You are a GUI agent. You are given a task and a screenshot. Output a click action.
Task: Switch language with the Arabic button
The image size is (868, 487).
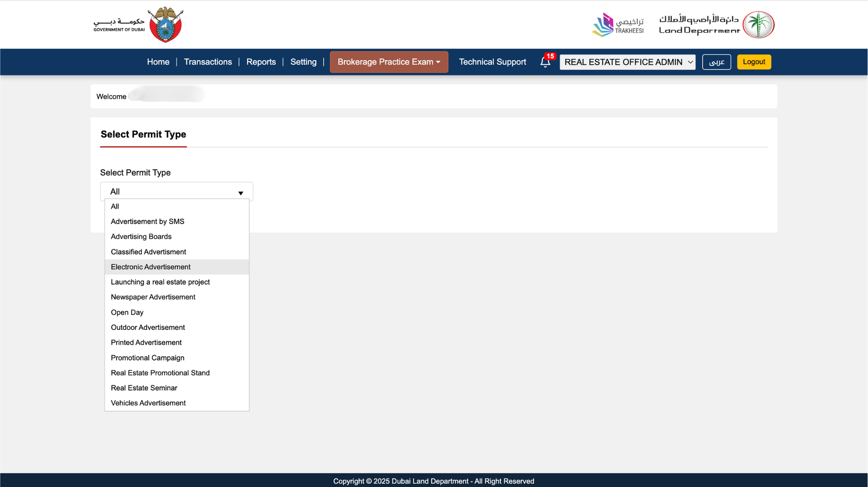point(716,62)
